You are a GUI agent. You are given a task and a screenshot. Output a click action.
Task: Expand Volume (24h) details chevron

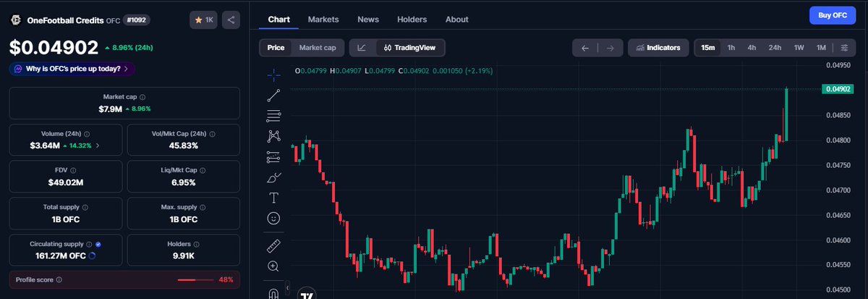point(98,146)
